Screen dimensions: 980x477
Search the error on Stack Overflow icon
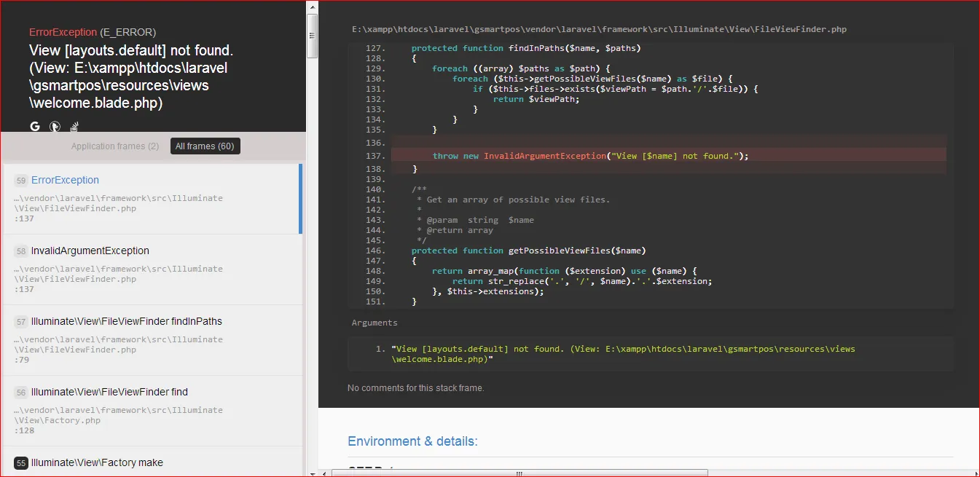point(74,127)
